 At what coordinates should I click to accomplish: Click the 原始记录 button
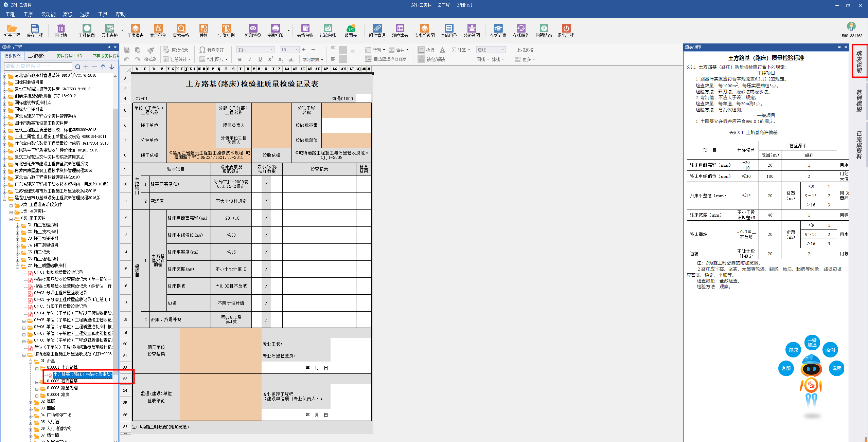(176, 50)
